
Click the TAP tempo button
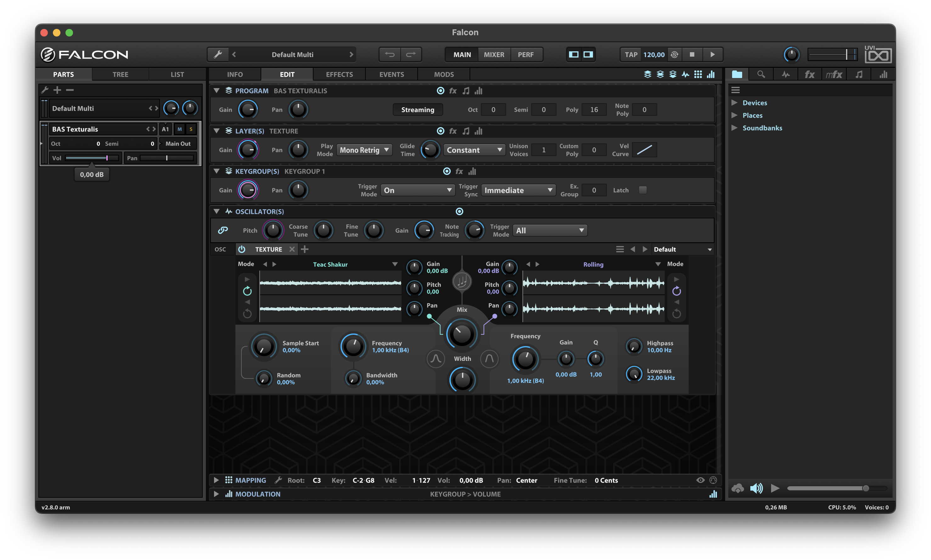631,54
